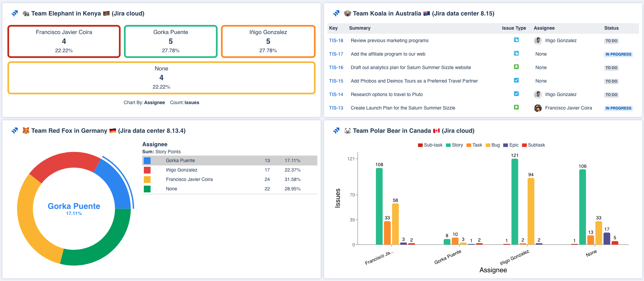The height and width of the screenshot is (281, 644).
Task: Click the task icon for TIS-15
Action: click(516, 81)
